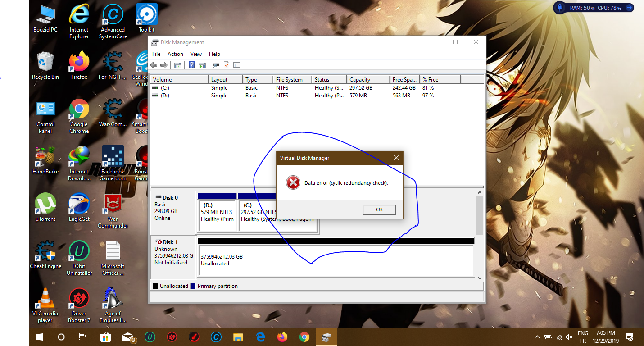The height and width of the screenshot is (346, 644).
Task: Open Microsoft Store from the taskbar
Action: pyautogui.click(x=105, y=337)
